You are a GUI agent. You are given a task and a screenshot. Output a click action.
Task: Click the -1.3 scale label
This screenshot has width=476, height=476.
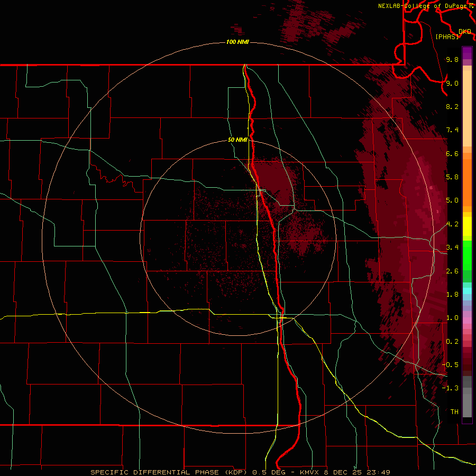(451, 388)
